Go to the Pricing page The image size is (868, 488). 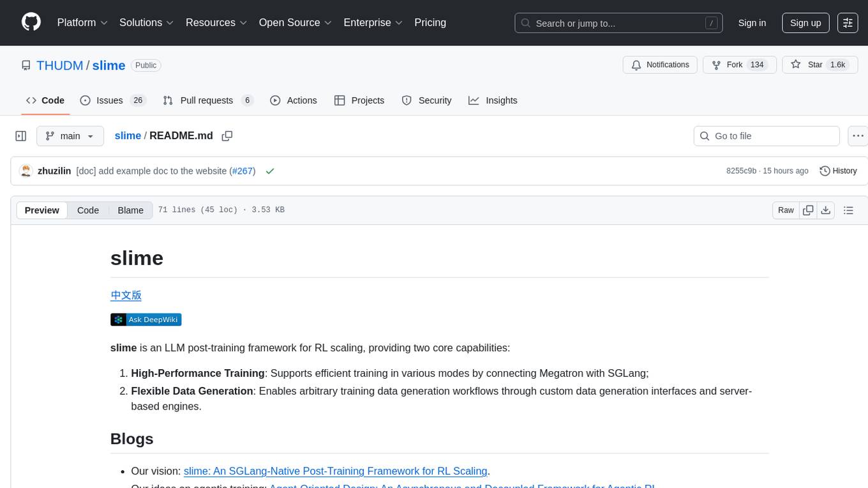[430, 22]
